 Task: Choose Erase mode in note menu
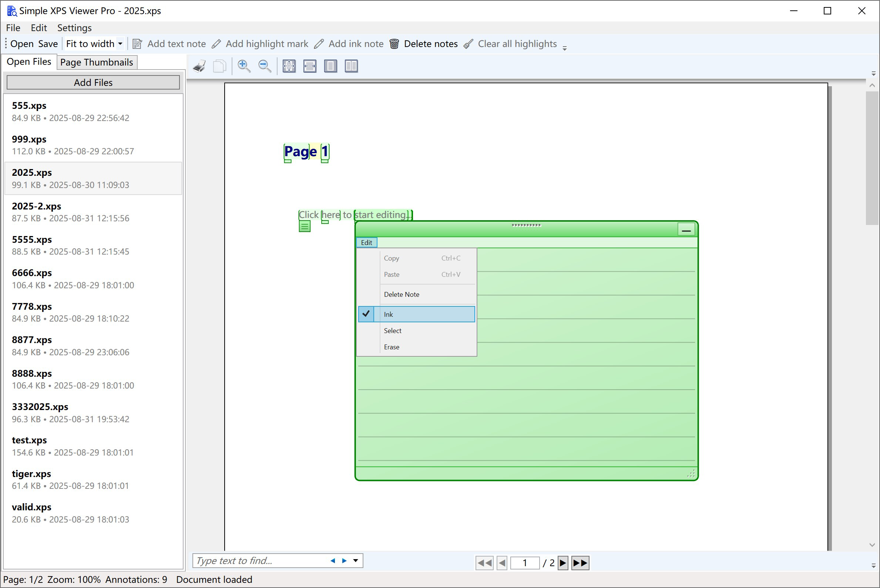pyautogui.click(x=417, y=347)
